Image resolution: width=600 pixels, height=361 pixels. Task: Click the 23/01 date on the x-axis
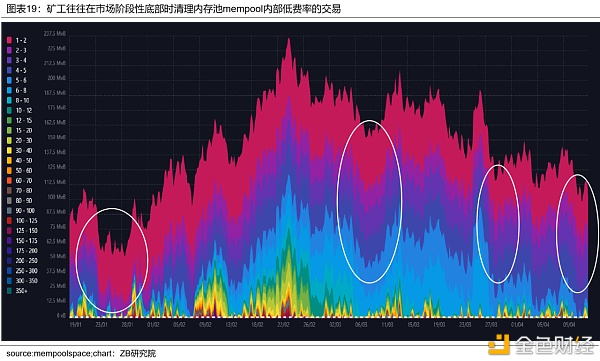point(101,325)
